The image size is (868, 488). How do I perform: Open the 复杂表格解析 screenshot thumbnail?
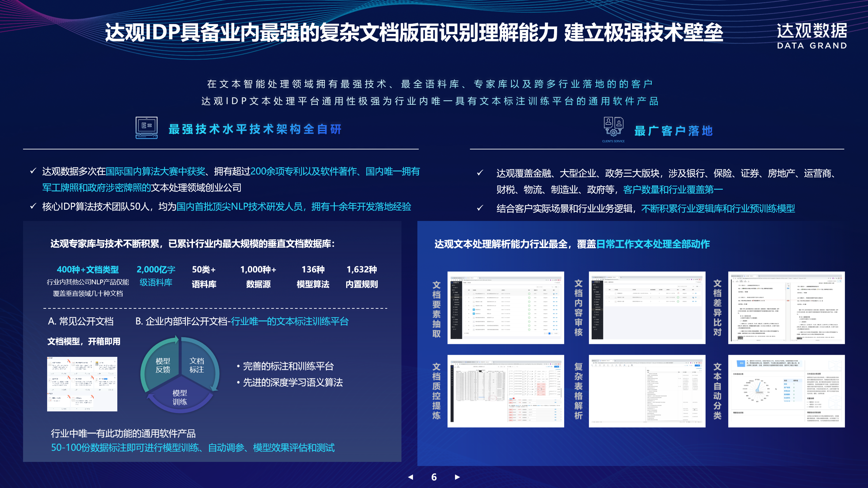pos(647,391)
